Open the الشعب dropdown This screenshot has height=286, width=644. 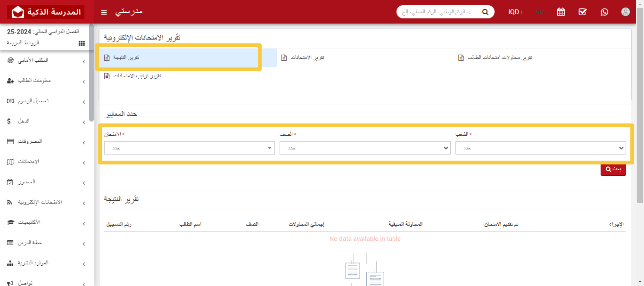tap(541, 147)
